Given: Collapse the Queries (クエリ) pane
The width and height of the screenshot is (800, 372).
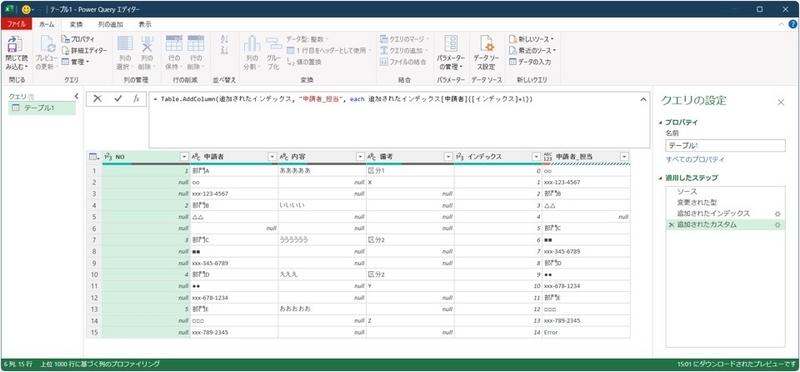Looking at the screenshot, I should pyautogui.click(x=77, y=96).
